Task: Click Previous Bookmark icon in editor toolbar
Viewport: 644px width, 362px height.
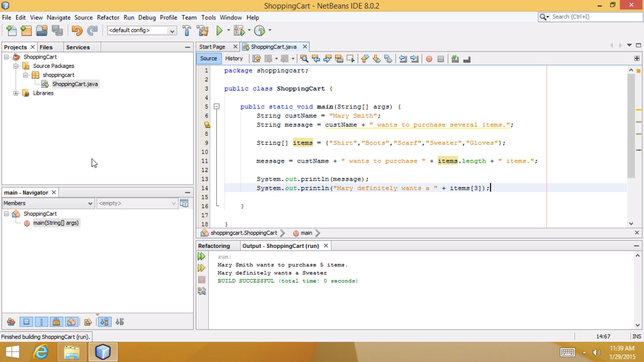Action: click(x=365, y=59)
